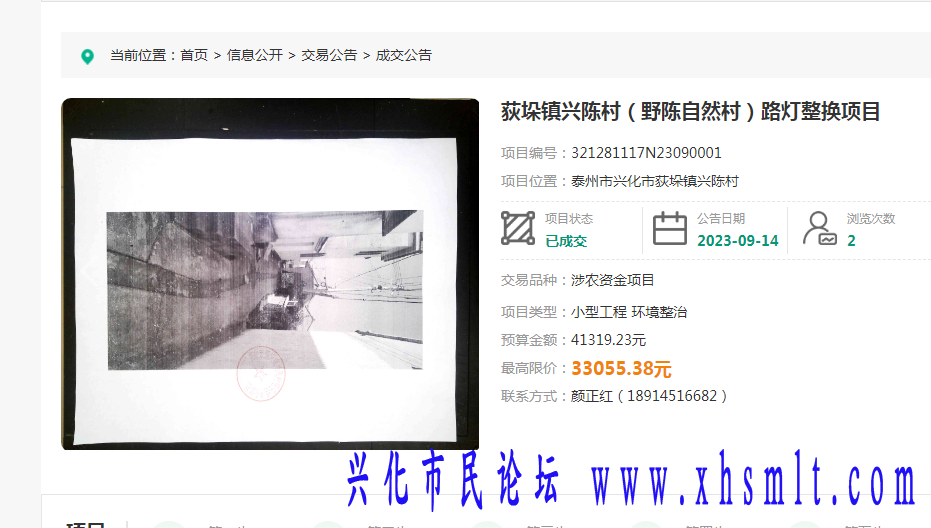Click the green location pin icon

[x=87, y=56]
